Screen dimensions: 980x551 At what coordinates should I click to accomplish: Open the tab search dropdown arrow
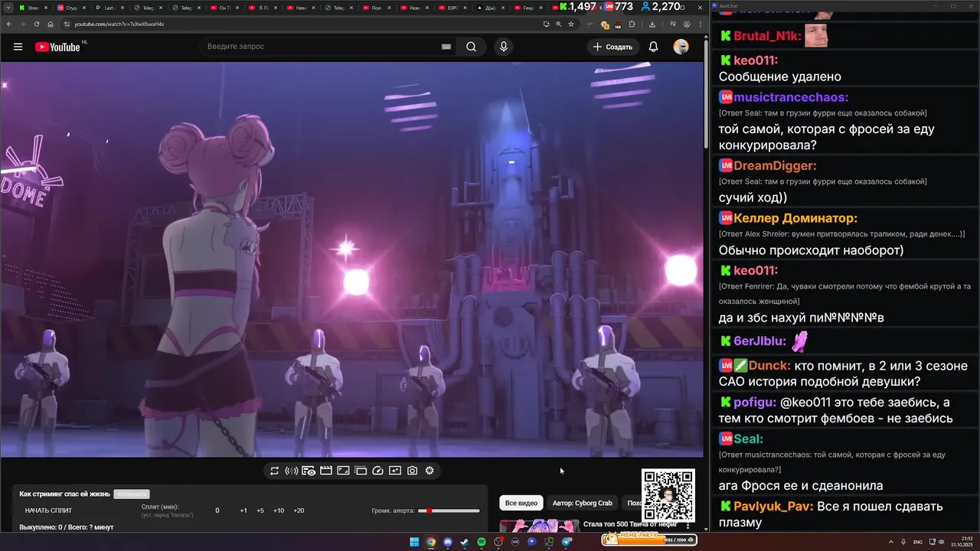8,8
